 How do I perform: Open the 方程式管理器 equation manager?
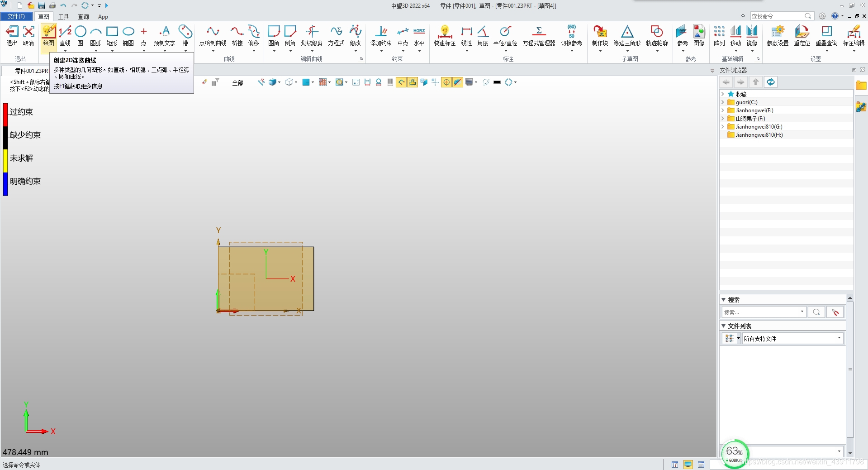click(539, 35)
